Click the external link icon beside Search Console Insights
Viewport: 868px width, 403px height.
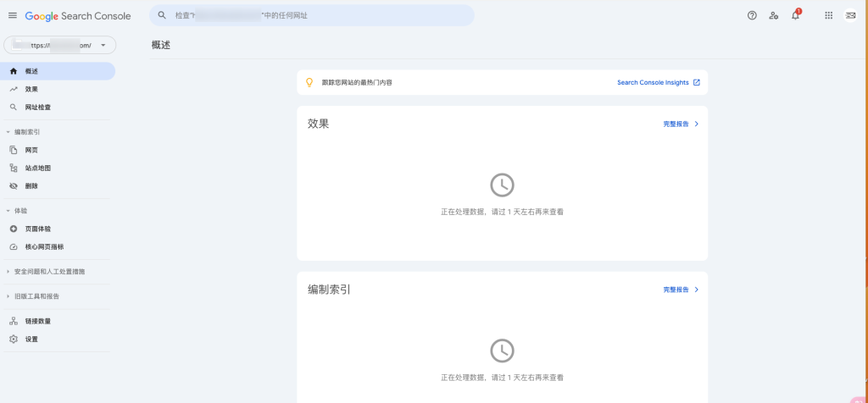click(x=697, y=82)
